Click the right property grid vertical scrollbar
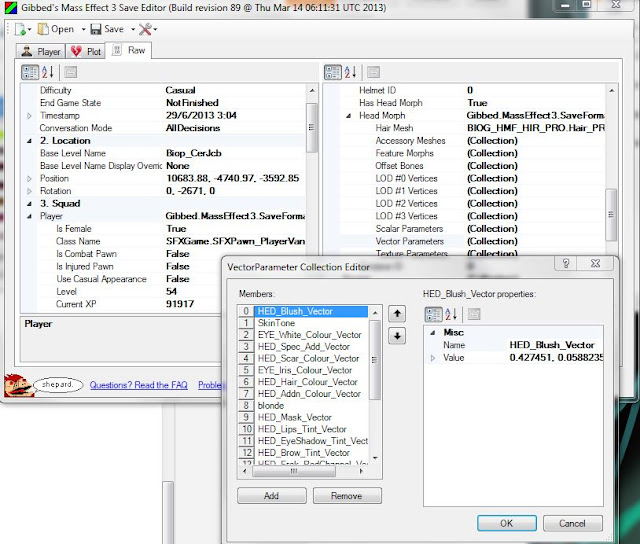This screenshot has height=544, width=640. 611,214
